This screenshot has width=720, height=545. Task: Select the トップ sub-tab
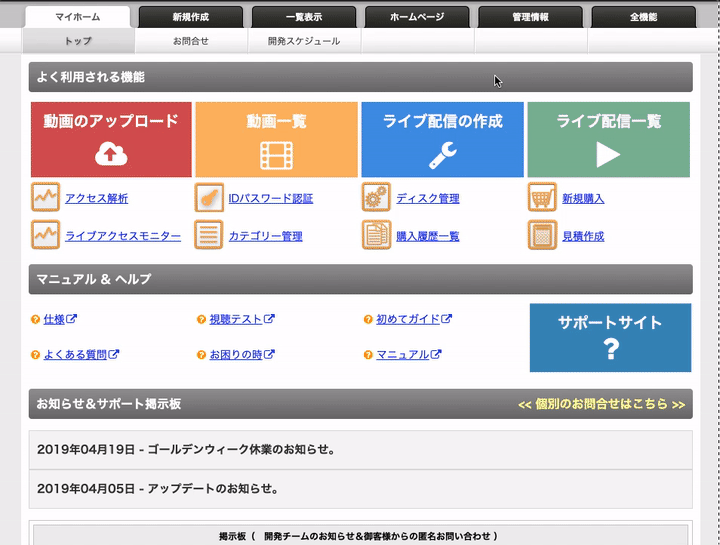(x=78, y=41)
